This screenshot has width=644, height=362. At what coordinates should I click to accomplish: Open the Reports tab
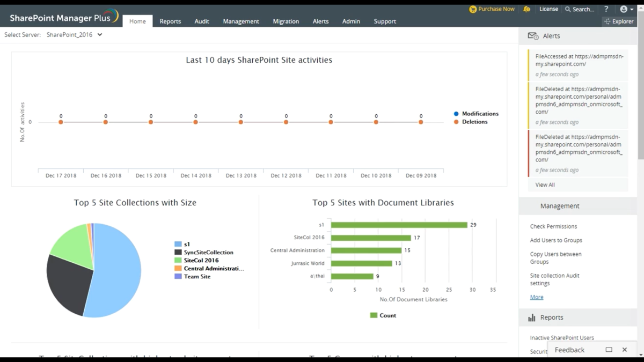pyautogui.click(x=170, y=21)
